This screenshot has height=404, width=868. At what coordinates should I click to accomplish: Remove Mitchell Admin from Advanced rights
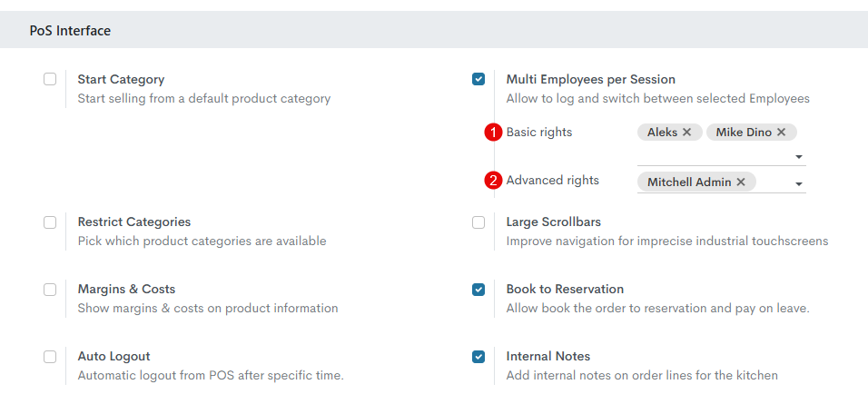(741, 182)
